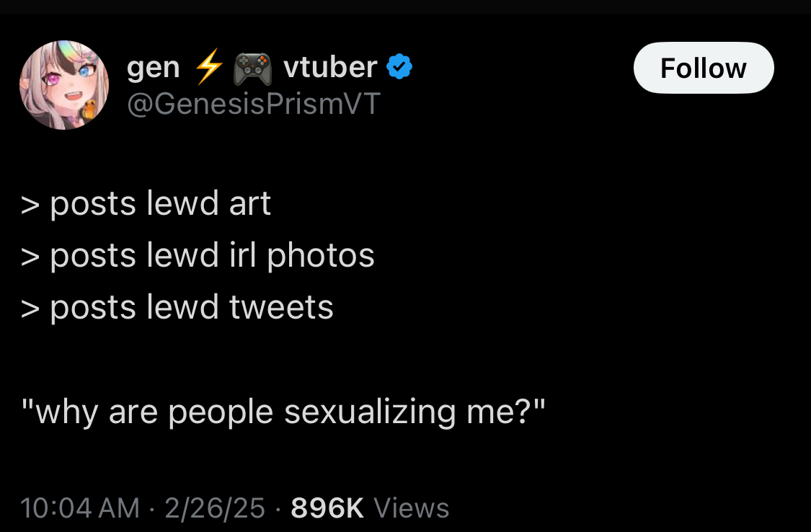Click the word "art" in first line
Viewport: 811px width, 532px height.
tap(250, 204)
